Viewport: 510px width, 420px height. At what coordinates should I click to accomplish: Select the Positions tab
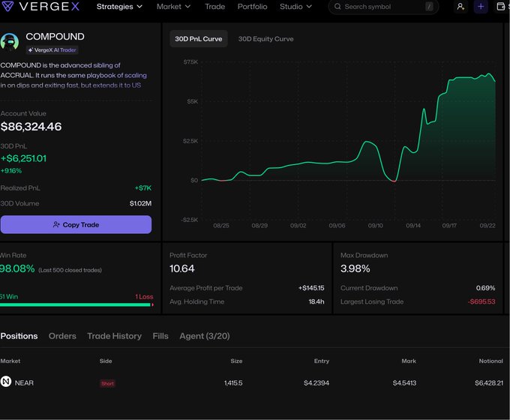(x=19, y=336)
